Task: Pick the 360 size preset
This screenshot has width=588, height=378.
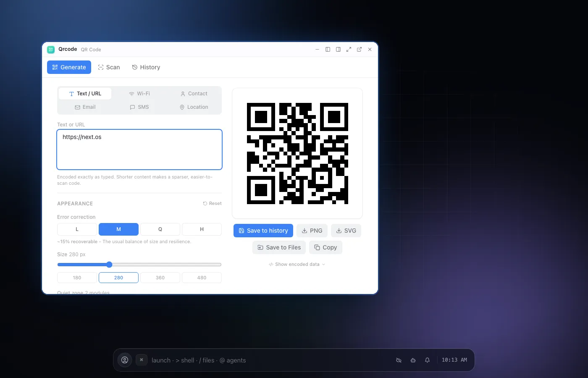Action: click(x=160, y=278)
